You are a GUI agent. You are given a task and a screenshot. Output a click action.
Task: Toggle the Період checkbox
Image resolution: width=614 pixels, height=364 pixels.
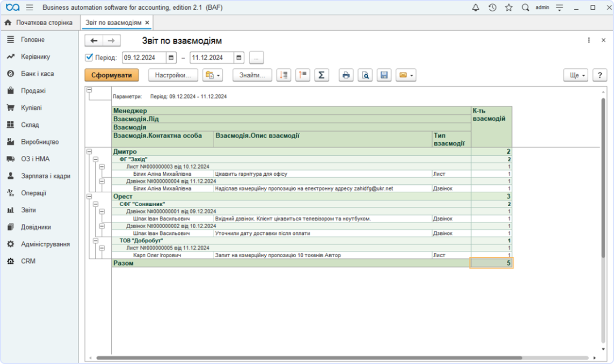pos(89,57)
